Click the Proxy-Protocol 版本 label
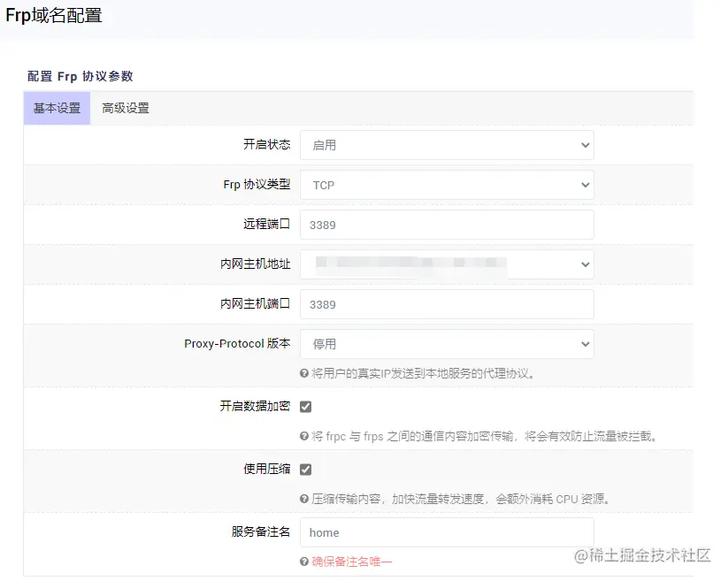The height and width of the screenshot is (581, 728). pos(237,343)
